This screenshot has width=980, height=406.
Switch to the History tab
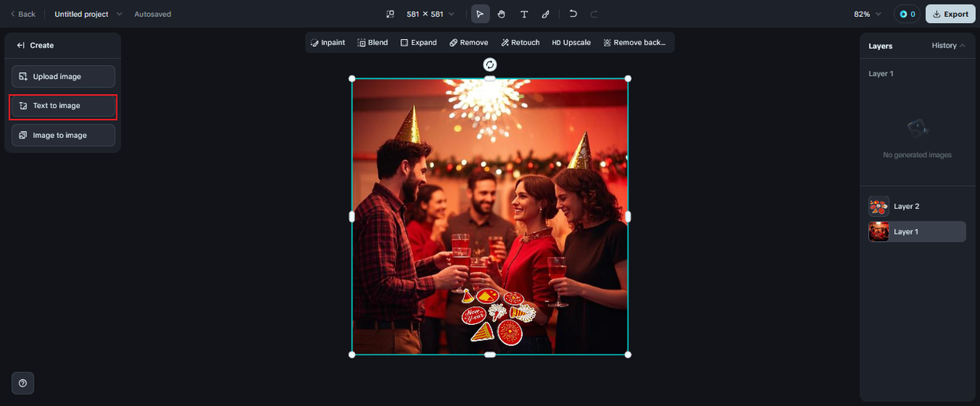pos(944,45)
